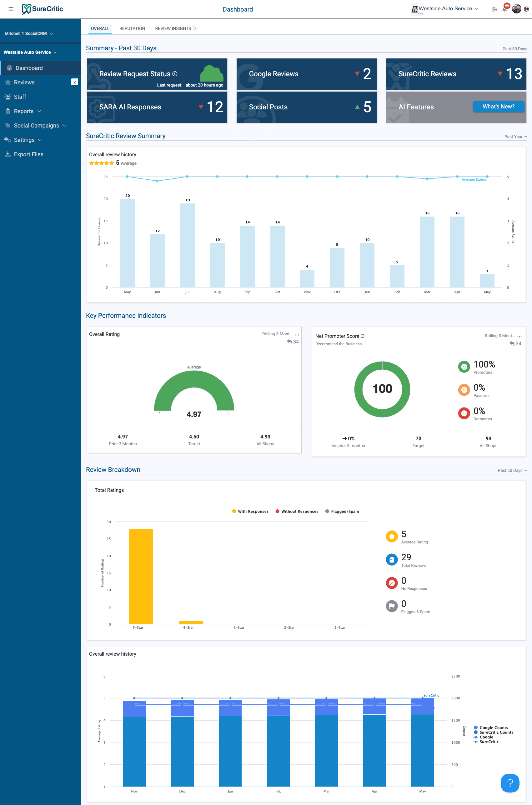532x805 pixels.
Task: Click the Reports clipboard icon
Action: point(8,111)
